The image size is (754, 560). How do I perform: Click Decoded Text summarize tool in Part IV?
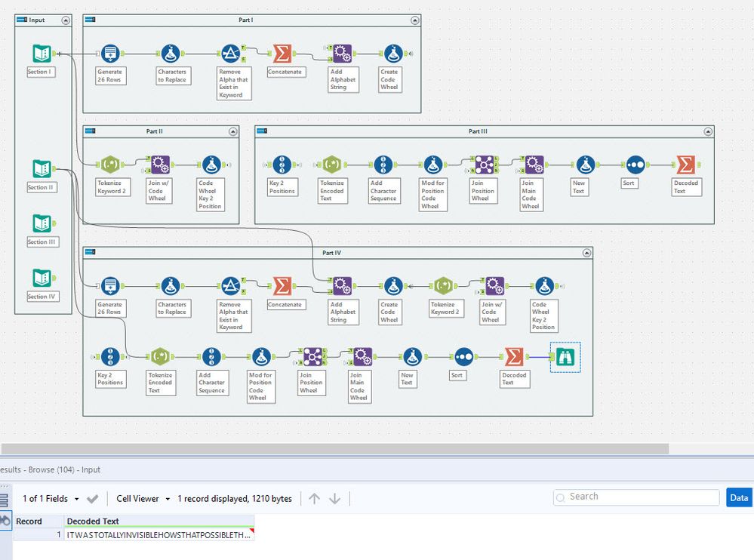coord(514,357)
